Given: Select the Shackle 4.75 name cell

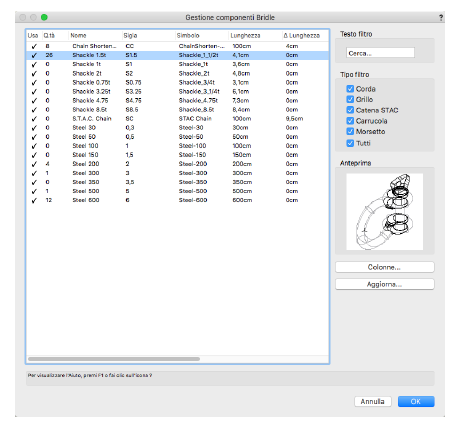Looking at the screenshot, I should (x=90, y=100).
